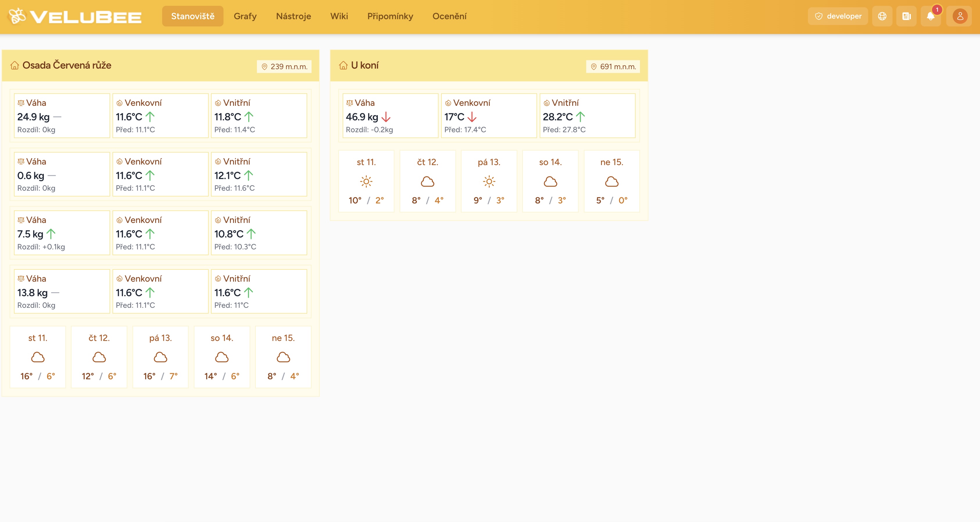Screen dimensions: 980x522
Task: Select the Ocenění navigation item
Action: click(x=450, y=16)
